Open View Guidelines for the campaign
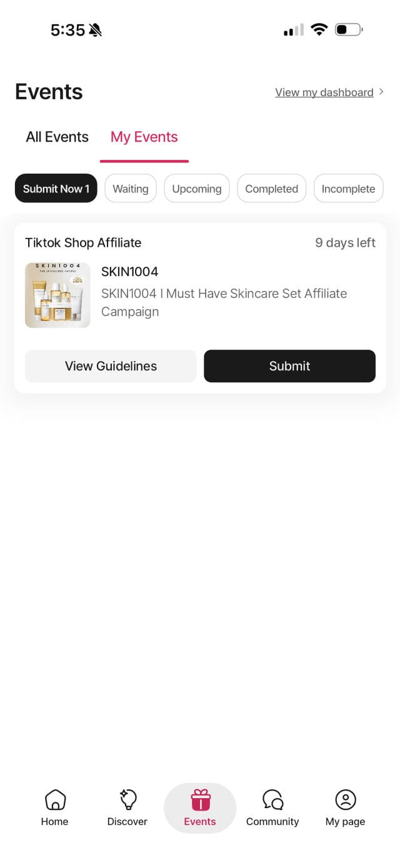Screen dimensions: 400x868 [111, 366]
